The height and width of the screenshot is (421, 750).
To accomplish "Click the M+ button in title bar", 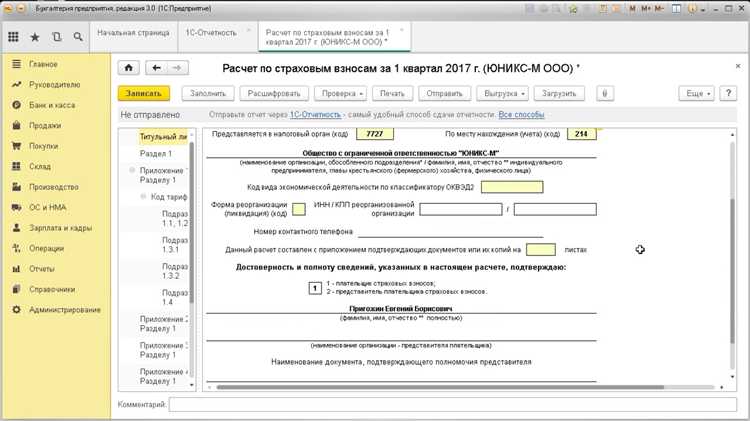I will (646, 9).
